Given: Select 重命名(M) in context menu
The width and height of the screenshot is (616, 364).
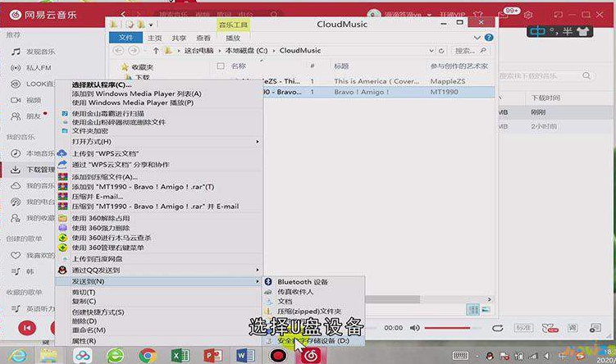Looking at the screenshot, I should pyautogui.click(x=89, y=330).
